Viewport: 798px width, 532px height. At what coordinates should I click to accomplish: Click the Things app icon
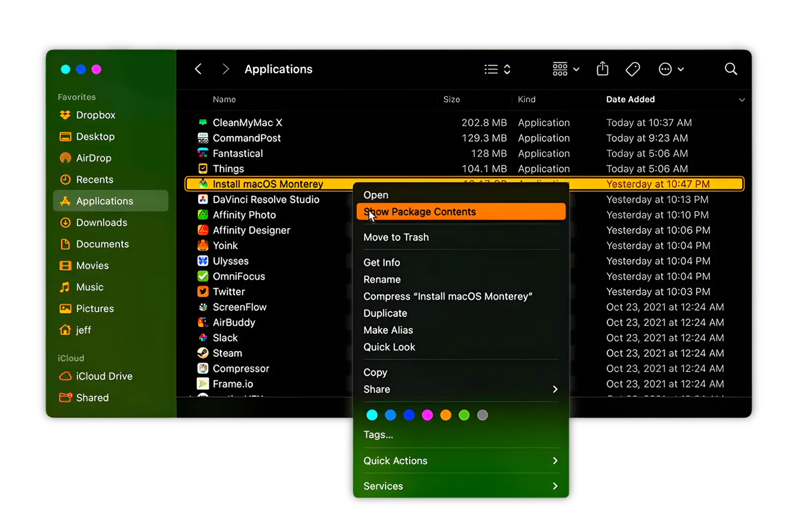coord(202,168)
